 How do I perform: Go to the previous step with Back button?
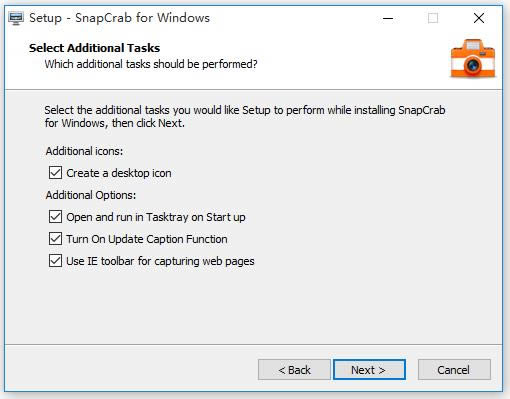(x=294, y=370)
